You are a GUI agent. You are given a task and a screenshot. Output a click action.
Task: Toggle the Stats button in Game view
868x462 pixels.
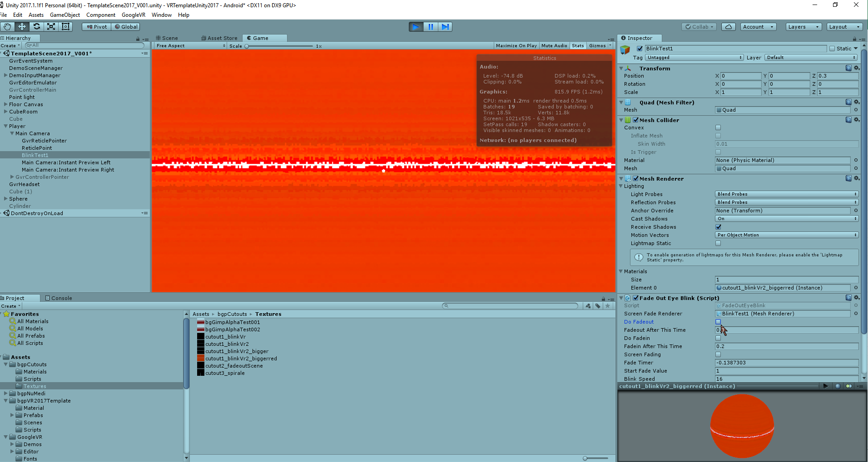pos(578,45)
